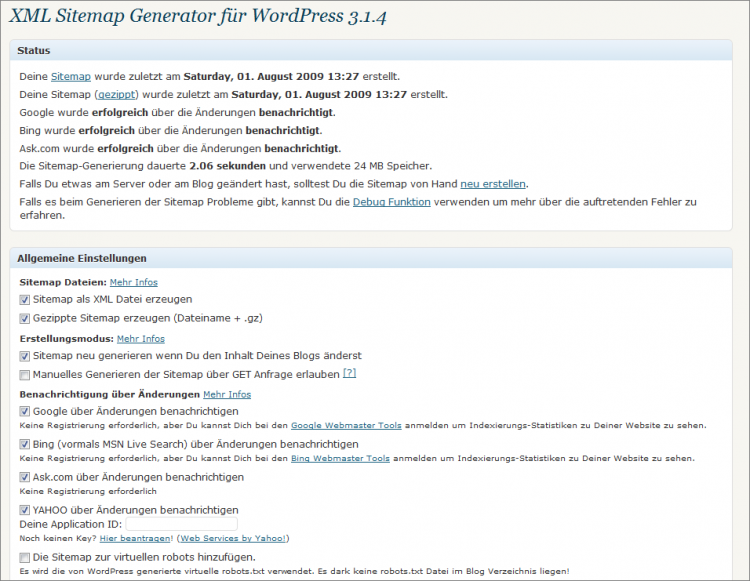Click the [?] help link for GET Anfrage
Viewport: 750px width, 581px height.
pos(349,374)
